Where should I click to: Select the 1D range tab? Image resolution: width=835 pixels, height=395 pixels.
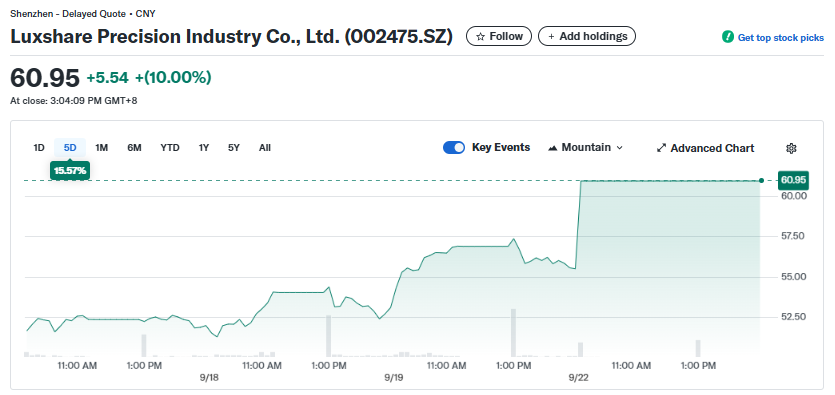[x=39, y=148]
